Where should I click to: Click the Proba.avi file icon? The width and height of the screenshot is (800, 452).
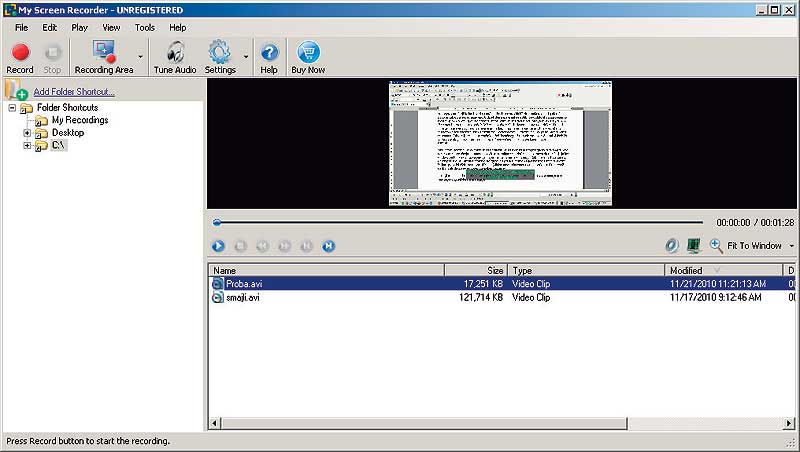point(218,284)
